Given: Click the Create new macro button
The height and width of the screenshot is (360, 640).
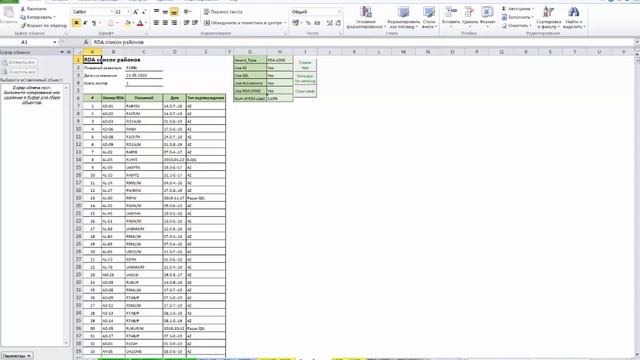Looking at the screenshot, I should tap(305, 65).
